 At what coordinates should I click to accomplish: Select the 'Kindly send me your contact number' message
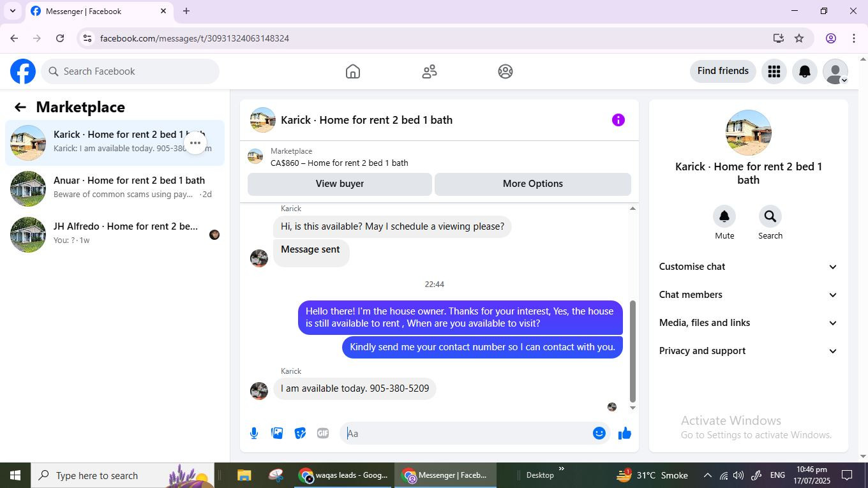483,347
